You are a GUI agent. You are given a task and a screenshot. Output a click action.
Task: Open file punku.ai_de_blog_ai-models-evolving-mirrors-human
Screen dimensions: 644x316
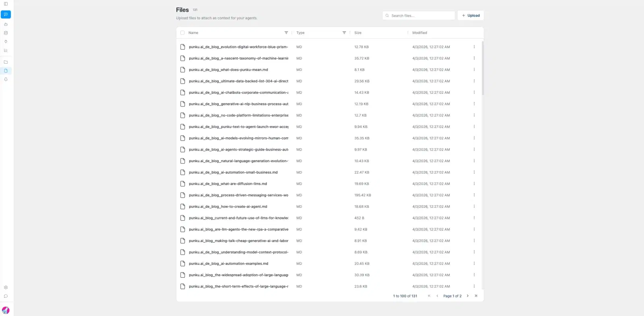[x=238, y=138]
